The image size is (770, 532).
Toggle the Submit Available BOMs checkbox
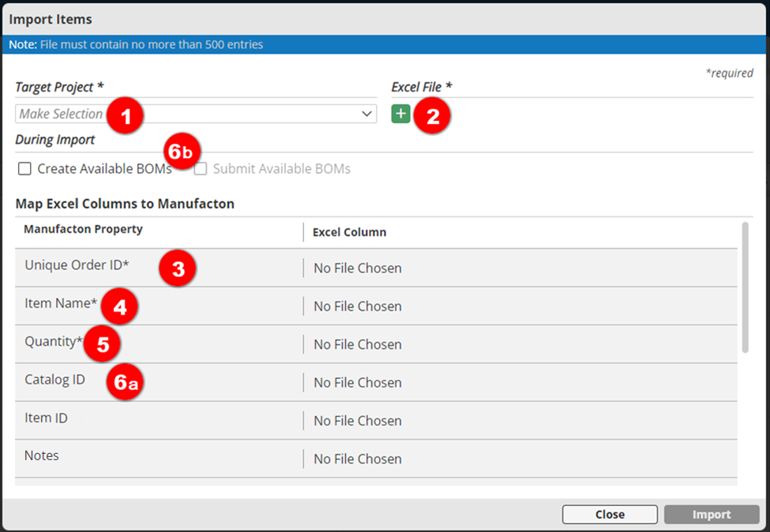pyautogui.click(x=201, y=169)
